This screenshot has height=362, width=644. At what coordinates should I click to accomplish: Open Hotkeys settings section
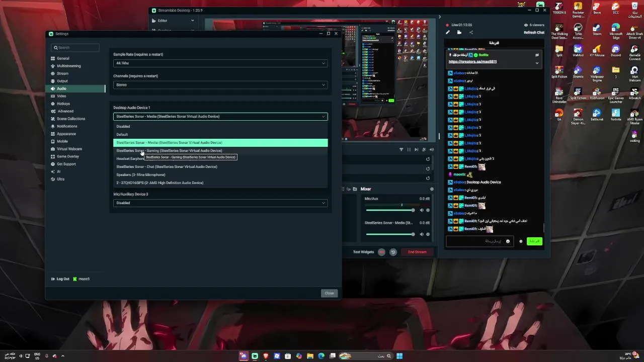(63, 104)
